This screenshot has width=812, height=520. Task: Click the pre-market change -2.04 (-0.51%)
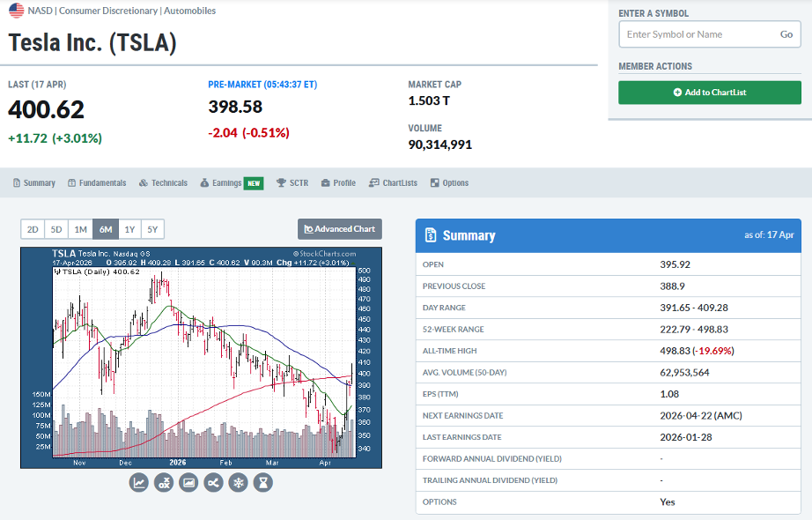click(248, 133)
